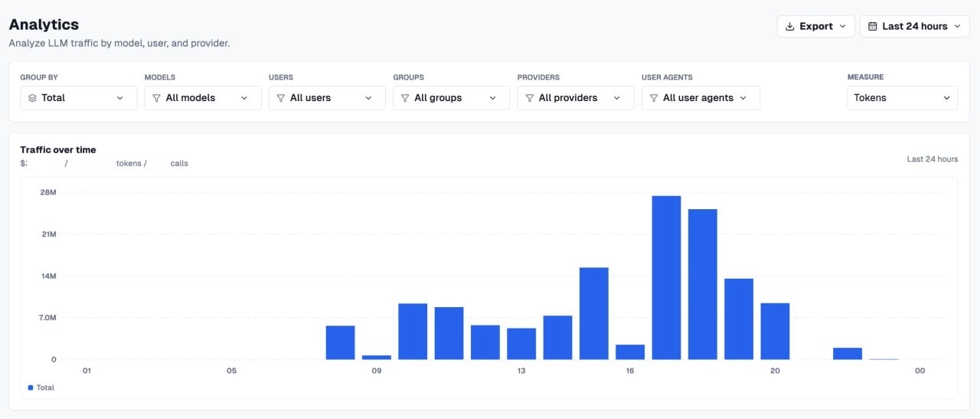
Task: Open the Export menu button
Action: 816,26
